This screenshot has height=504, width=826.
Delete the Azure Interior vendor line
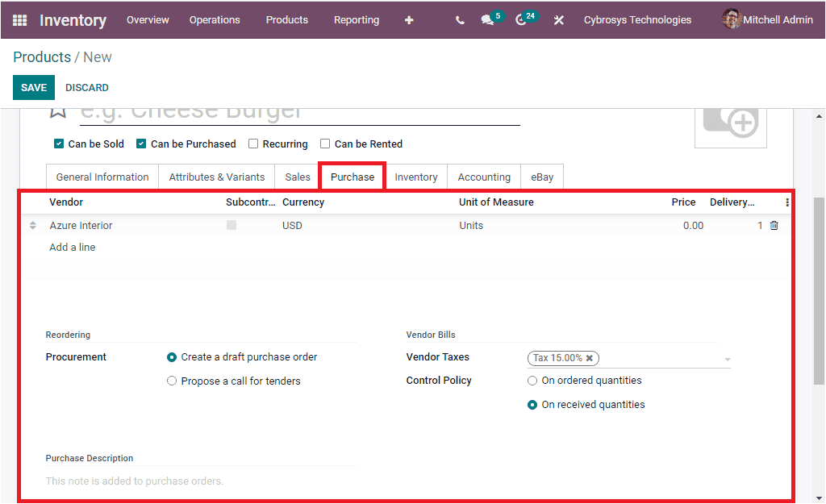774,226
